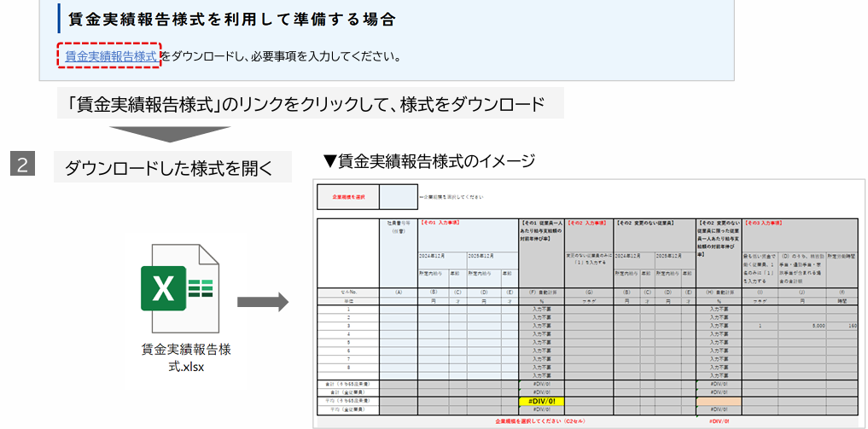Click the heading 賃金実績報告様式を利用して準備する場合
This screenshot has height=429, width=868.
(x=231, y=18)
